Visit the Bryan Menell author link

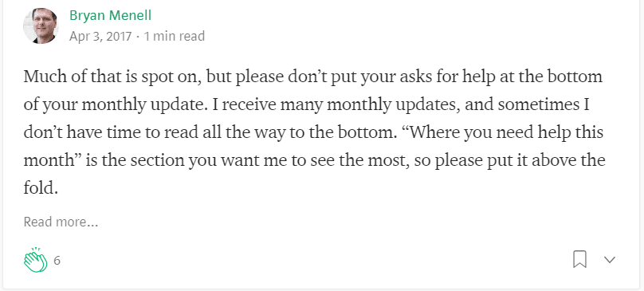click(x=110, y=16)
